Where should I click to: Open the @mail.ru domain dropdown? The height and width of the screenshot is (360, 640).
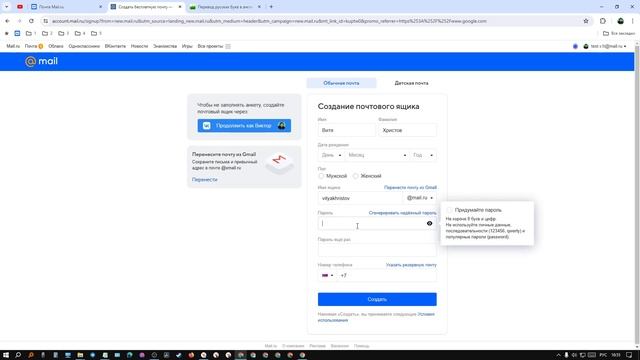pos(420,198)
